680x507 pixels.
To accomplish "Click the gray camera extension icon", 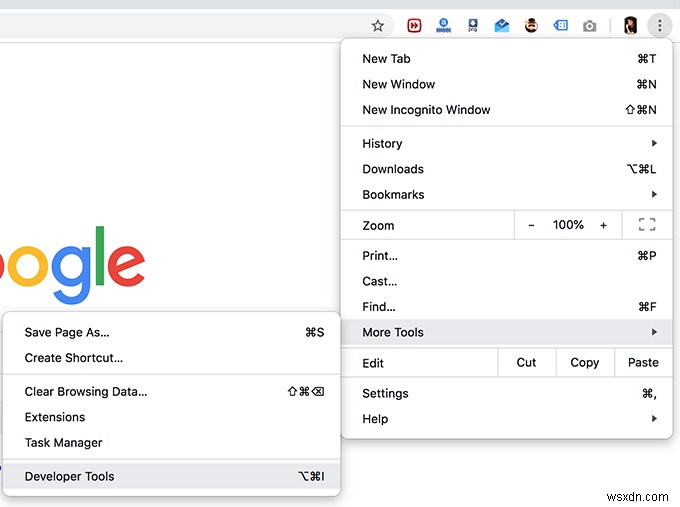I will (589, 26).
